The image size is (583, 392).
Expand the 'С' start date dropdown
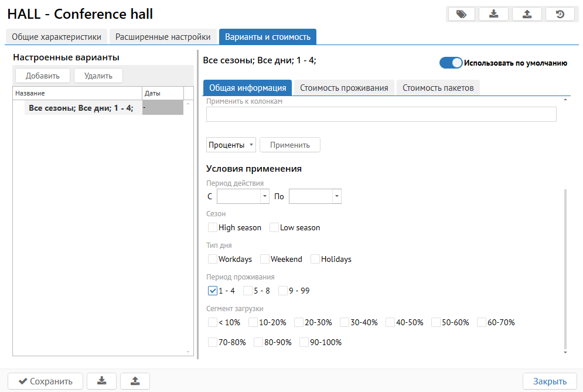[x=265, y=197]
